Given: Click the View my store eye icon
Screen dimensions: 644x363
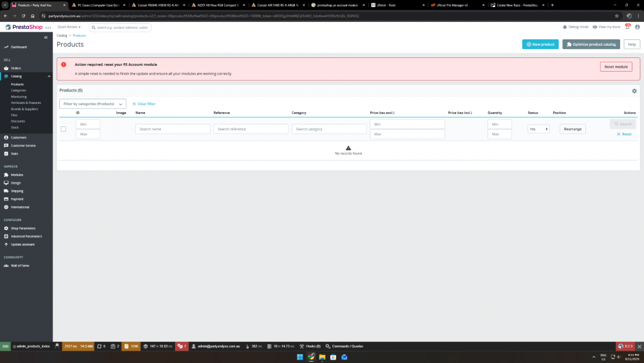Looking at the screenshot, I should pyautogui.click(x=594, y=26).
